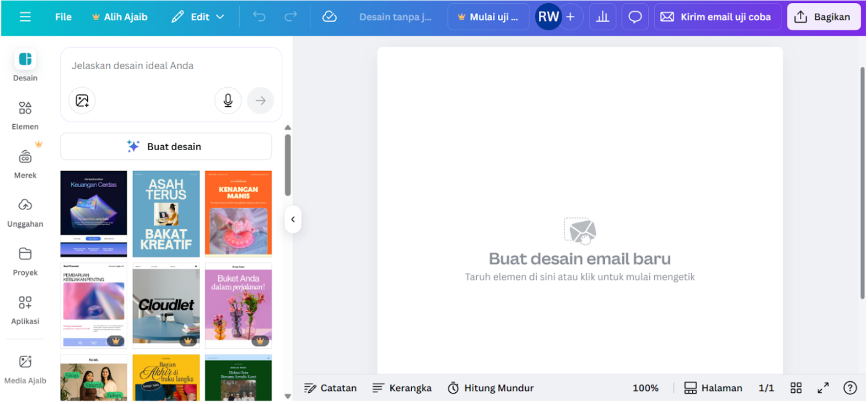
Task: Open the Merek panel
Action: (25, 162)
